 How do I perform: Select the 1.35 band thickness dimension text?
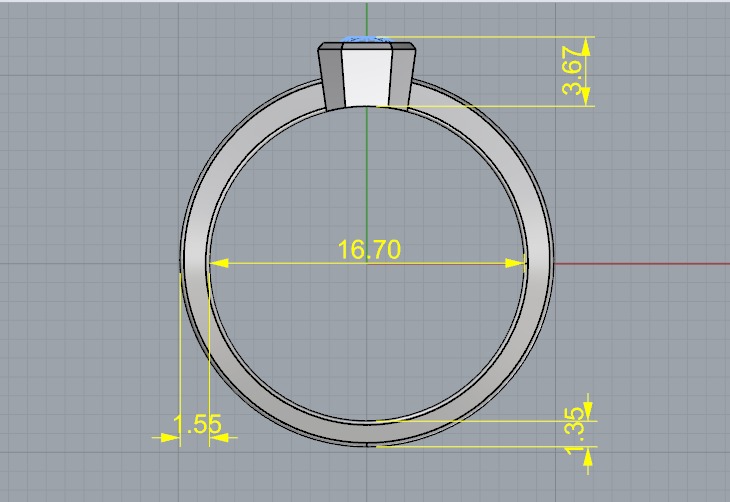pyautogui.click(x=574, y=431)
